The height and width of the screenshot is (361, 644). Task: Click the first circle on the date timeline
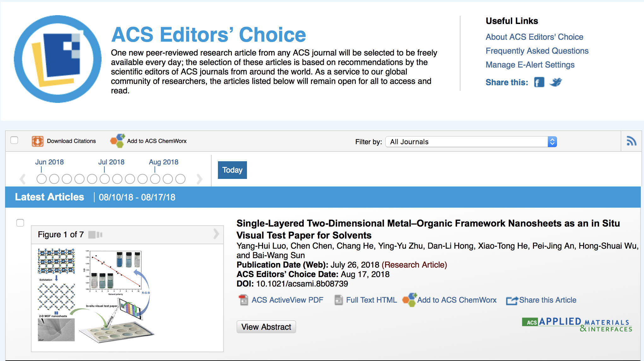pyautogui.click(x=41, y=179)
